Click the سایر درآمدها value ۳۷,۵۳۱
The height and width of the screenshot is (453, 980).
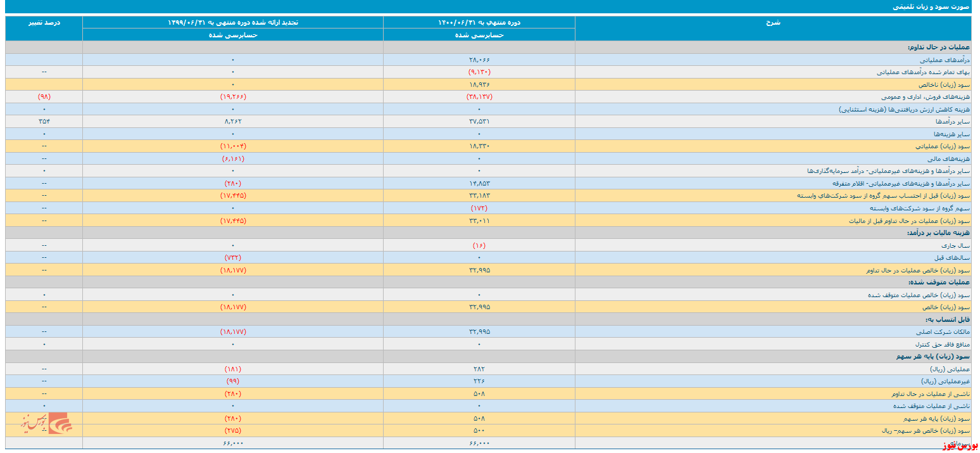tap(479, 121)
